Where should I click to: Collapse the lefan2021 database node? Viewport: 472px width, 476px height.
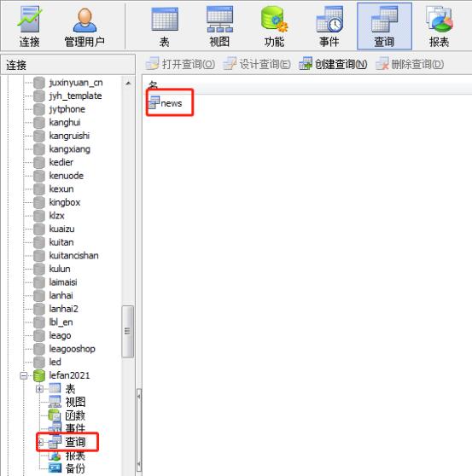(24, 375)
